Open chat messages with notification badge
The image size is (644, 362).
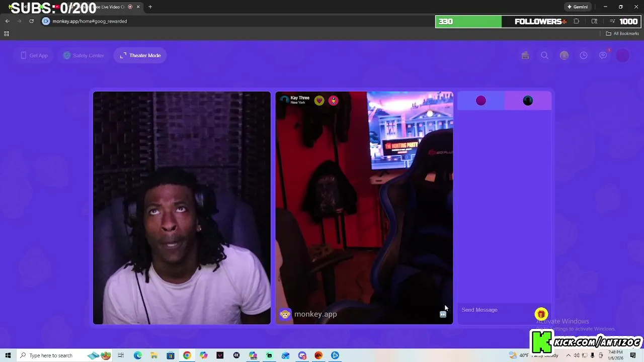[x=603, y=55]
